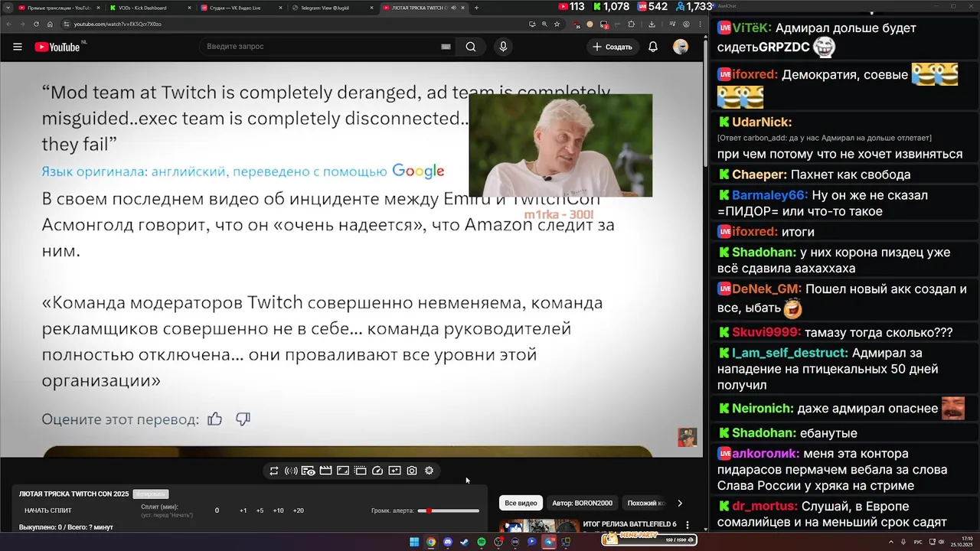Open Chrome from the taskbar
This screenshot has width=980, height=551.
coord(431,542)
